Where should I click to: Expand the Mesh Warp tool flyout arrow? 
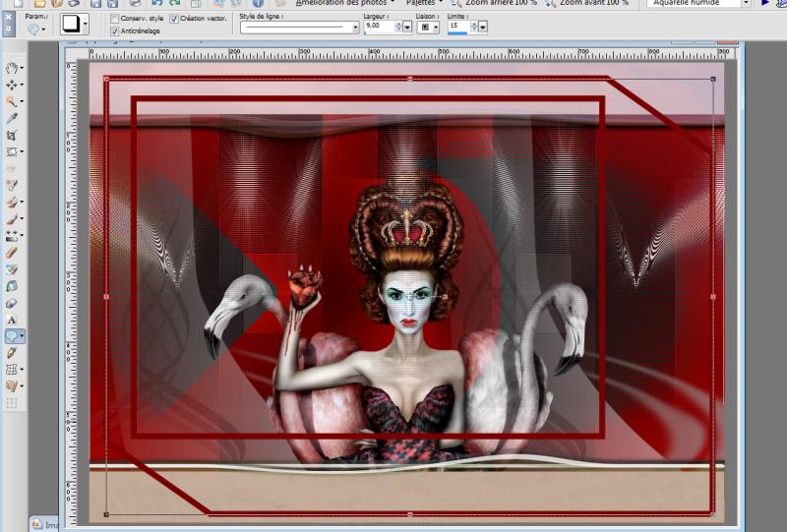click(x=22, y=370)
